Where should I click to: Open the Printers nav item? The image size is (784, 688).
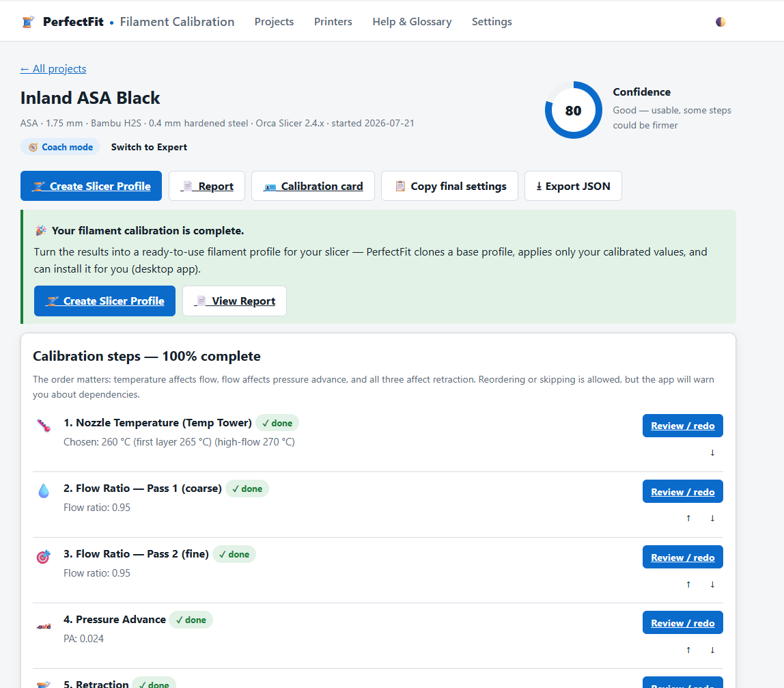tap(333, 22)
